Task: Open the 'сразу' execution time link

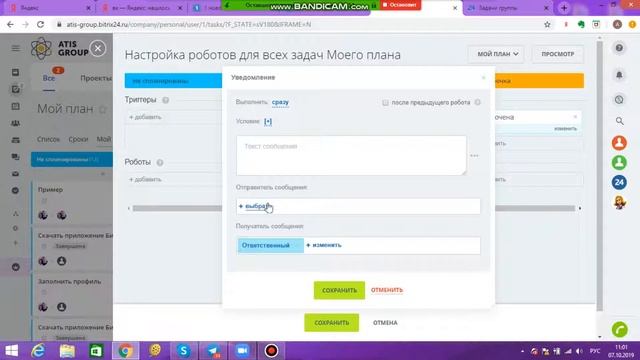Action: click(x=280, y=102)
